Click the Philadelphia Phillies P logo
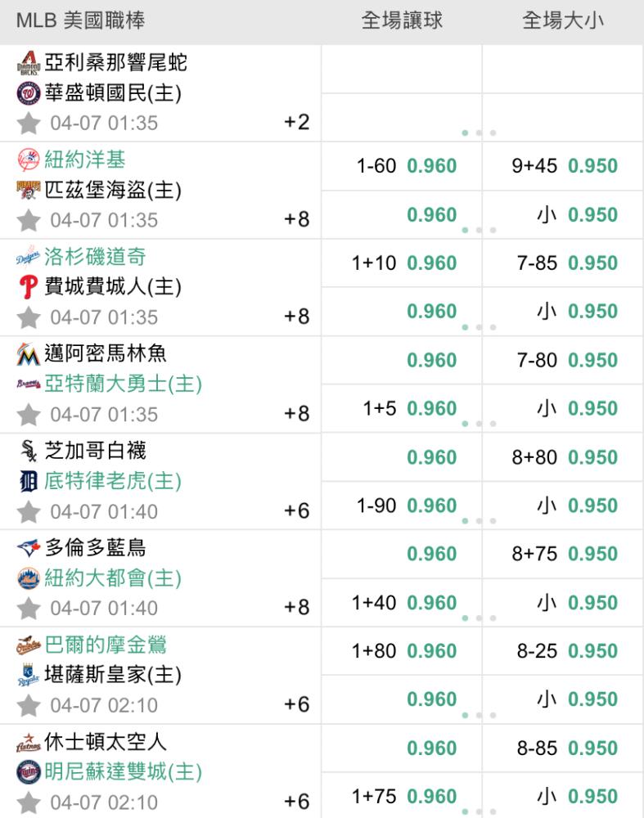 [29, 287]
